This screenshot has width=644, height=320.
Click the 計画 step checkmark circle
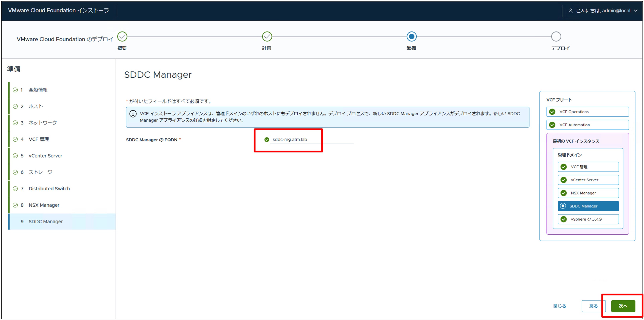click(x=267, y=36)
